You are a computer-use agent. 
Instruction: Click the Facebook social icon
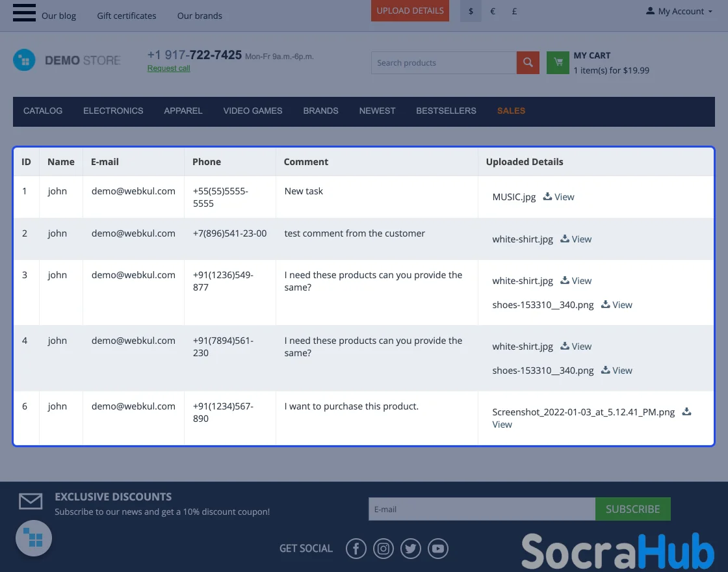point(356,549)
